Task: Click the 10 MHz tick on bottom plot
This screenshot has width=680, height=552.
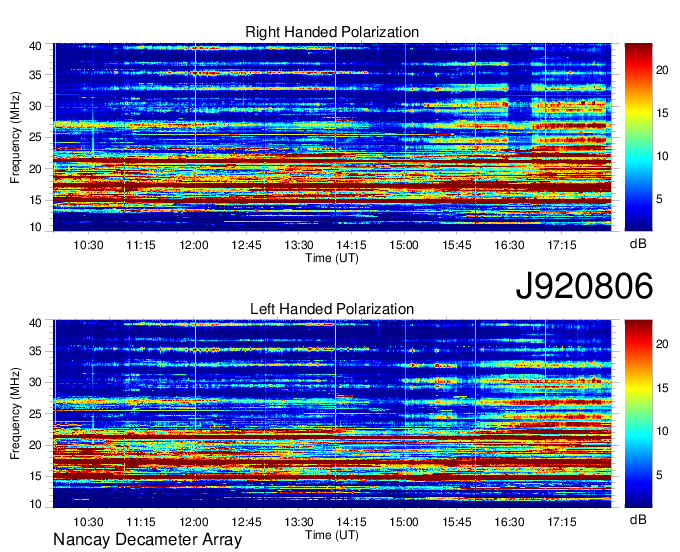Action: (35, 505)
